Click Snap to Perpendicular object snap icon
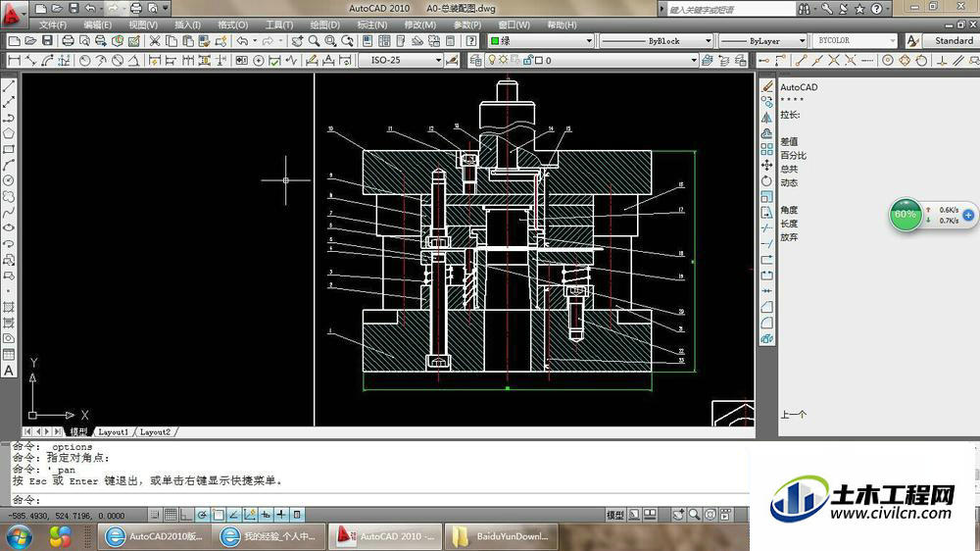This screenshot has height=551, width=980. coord(941,60)
